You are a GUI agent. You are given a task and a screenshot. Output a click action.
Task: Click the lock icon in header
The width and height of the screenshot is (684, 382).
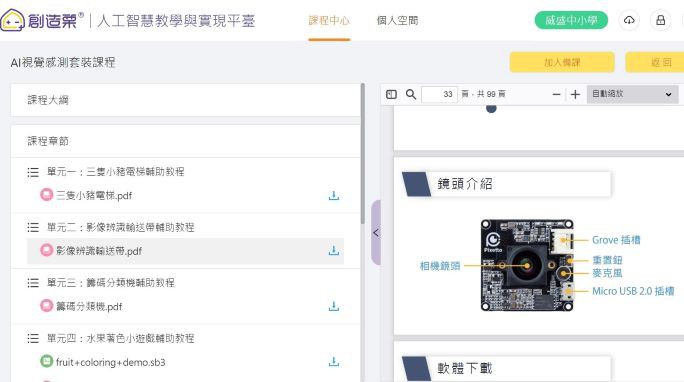tap(660, 20)
